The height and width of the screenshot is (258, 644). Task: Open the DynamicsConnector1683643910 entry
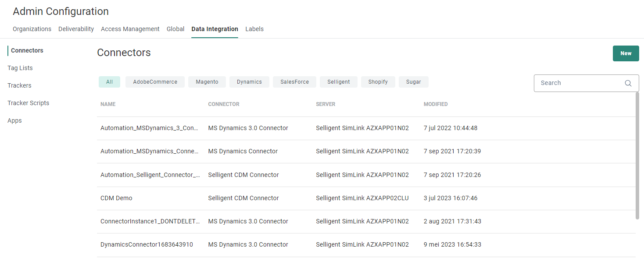147,244
